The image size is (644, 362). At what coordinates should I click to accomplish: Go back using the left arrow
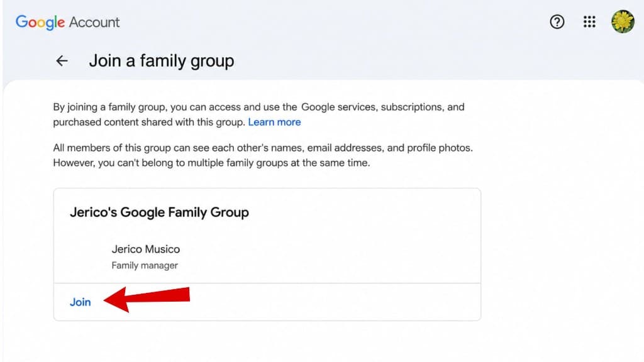pyautogui.click(x=62, y=61)
